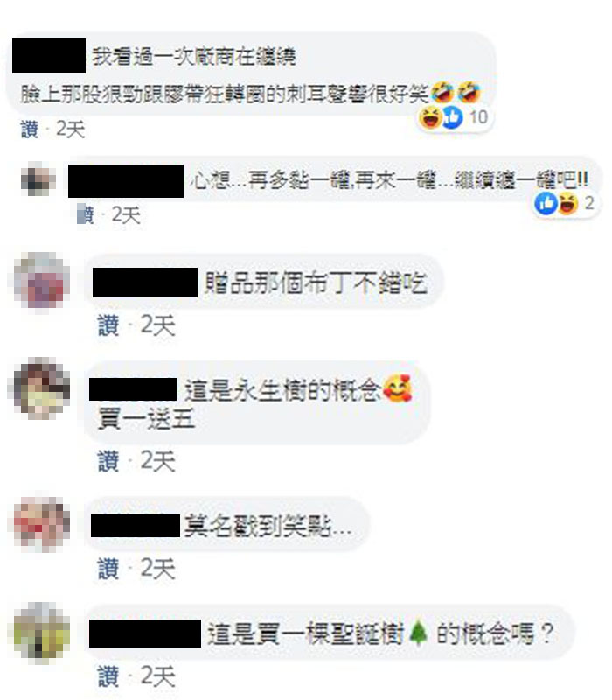Viewport: 612px width, 700px height.
Task: Click the haha reaction icon on the reply
Action: click(567, 204)
